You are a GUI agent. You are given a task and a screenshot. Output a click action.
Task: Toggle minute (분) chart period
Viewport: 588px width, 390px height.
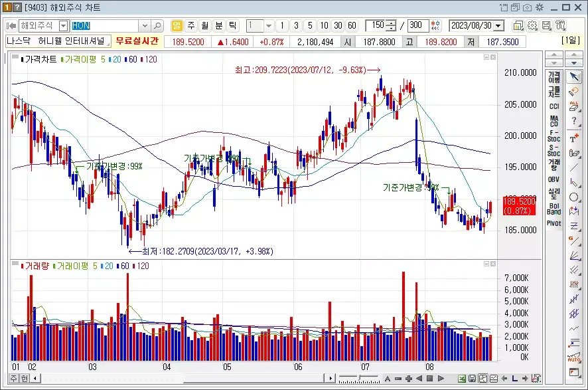[x=219, y=25]
